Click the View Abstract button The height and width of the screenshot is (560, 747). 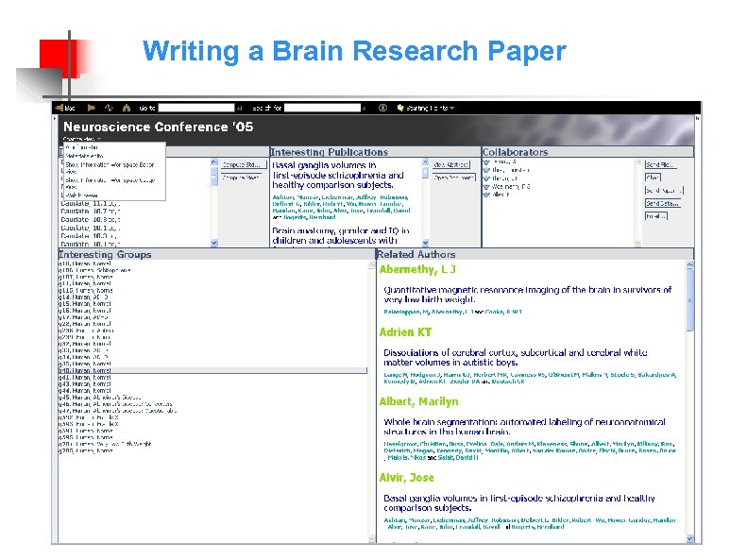[451, 164]
